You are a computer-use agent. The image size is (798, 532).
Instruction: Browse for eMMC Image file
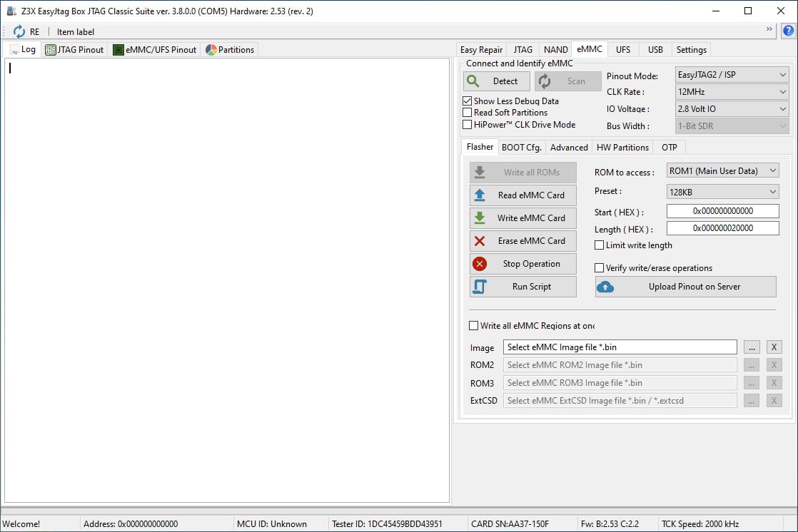[752, 347]
